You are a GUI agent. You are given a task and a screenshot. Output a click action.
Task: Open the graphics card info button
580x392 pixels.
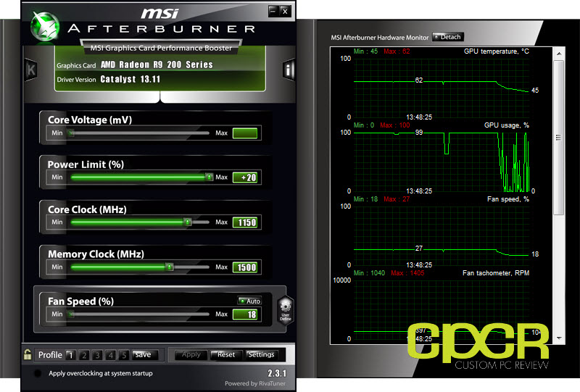[x=288, y=70]
